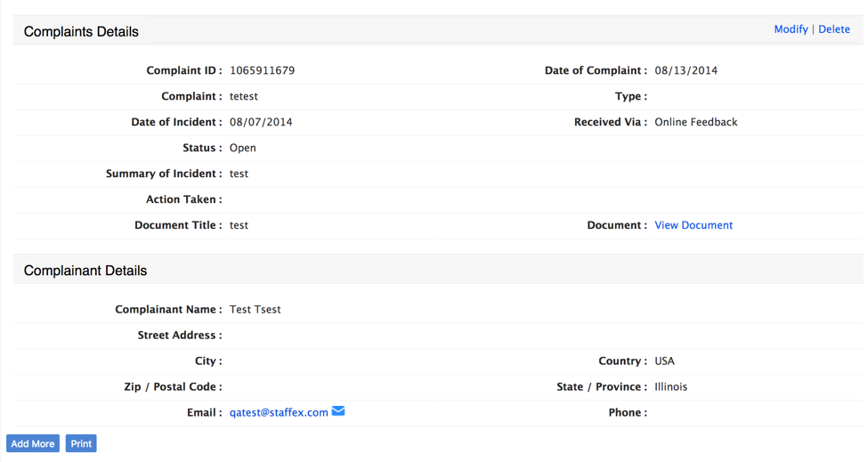Image resolution: width=868 pixels, height=462 pixels.
Task: Click the Delete link
Action: coord(833,29)
